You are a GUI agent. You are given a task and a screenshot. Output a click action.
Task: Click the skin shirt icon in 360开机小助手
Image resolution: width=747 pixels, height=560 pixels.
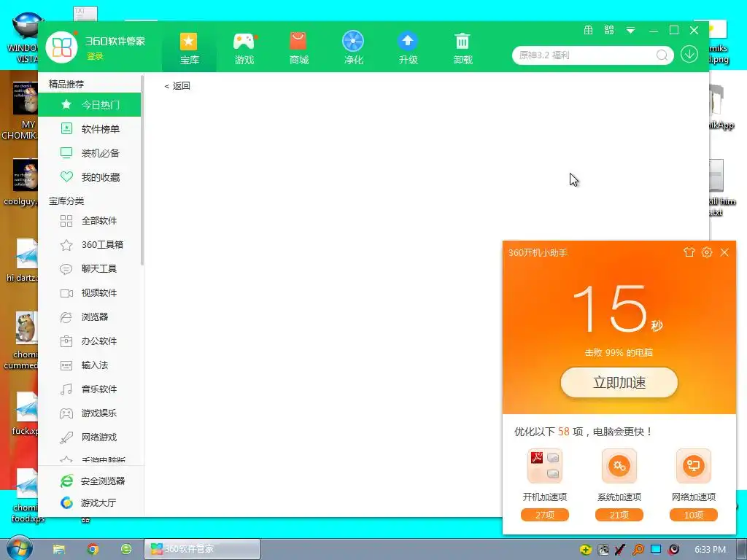click(x=689, y=252)
